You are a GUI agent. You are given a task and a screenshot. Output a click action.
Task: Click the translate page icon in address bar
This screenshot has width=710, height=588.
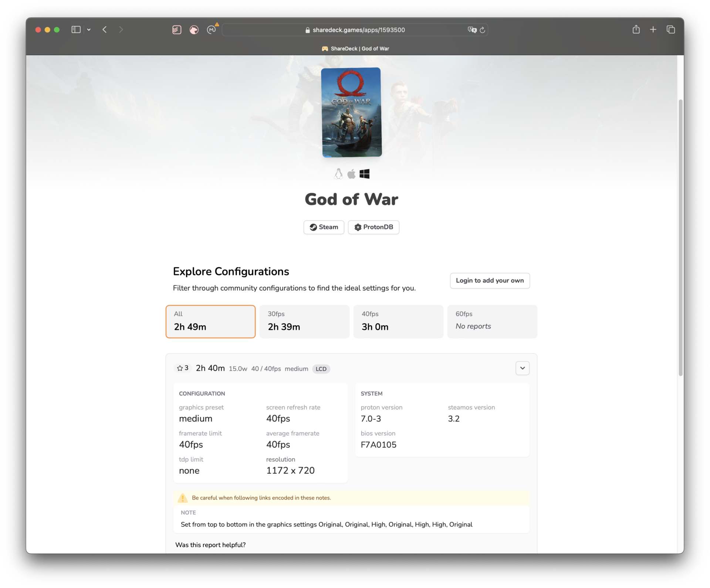coord(472,30)
